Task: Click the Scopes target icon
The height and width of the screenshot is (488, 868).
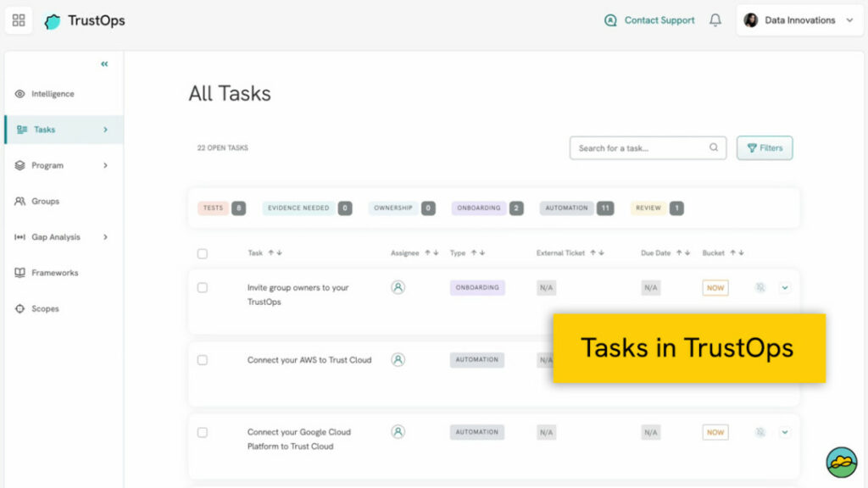Action: 20,308
